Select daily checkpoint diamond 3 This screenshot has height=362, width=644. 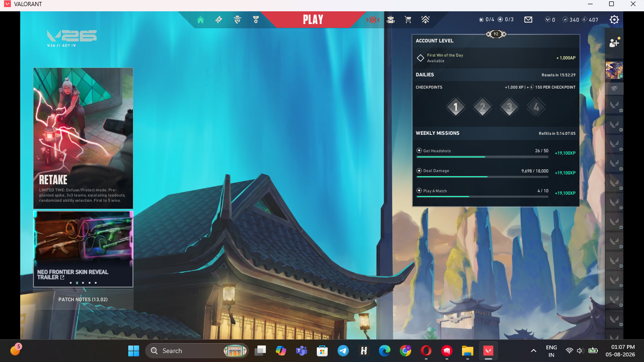click(509, 107)
